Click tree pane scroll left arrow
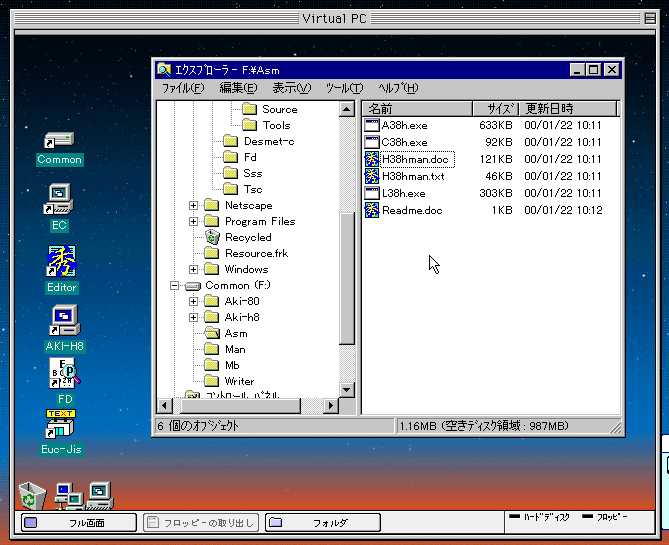Image resolution: width=669 pixels, height=545 pixels. point(165,405)
